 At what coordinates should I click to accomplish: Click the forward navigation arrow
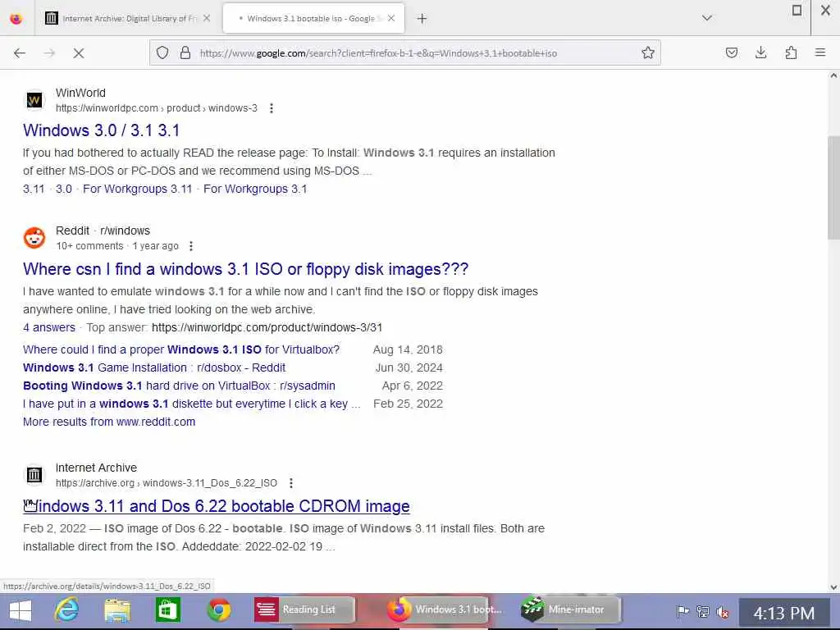pos(49,53)
